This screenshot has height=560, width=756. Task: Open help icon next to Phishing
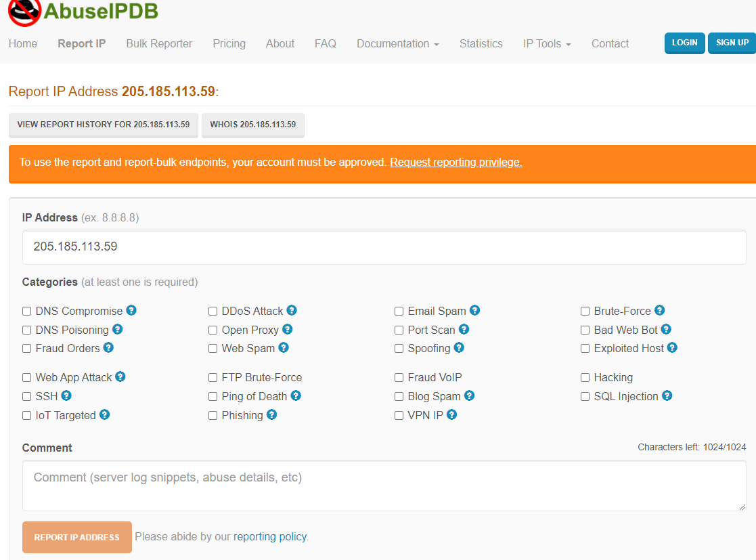point(272,414)
